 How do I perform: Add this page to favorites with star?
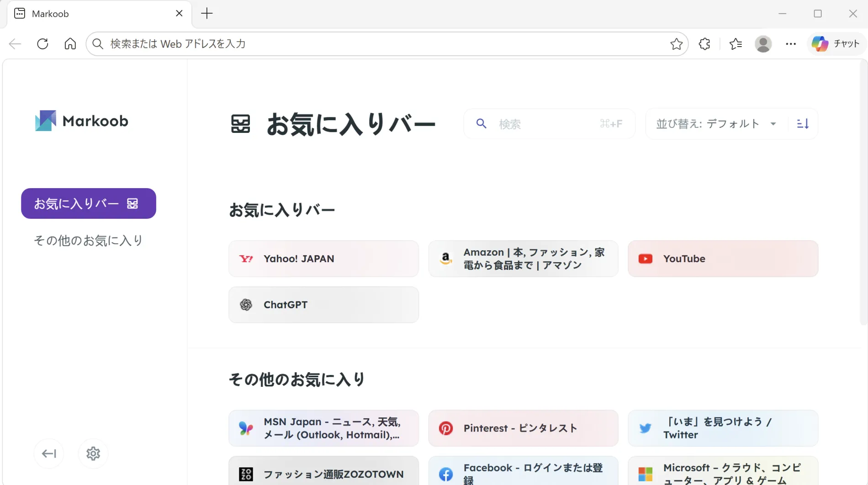(x=676, y=44)
